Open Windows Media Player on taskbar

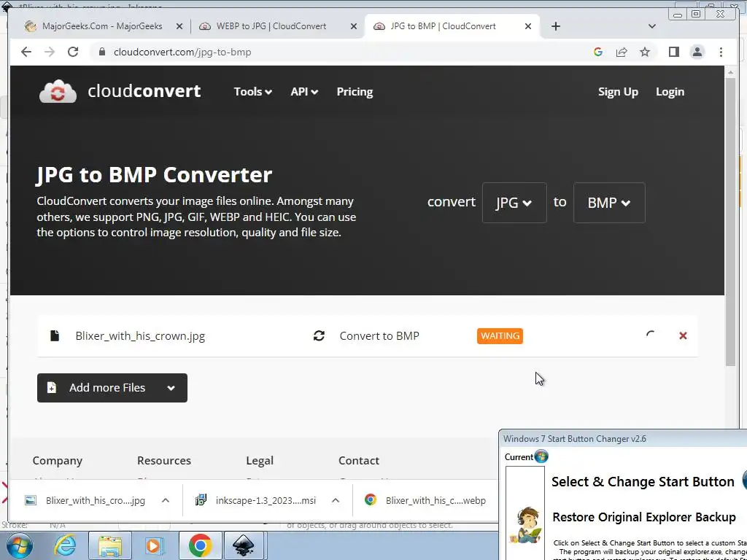point(154,545)
